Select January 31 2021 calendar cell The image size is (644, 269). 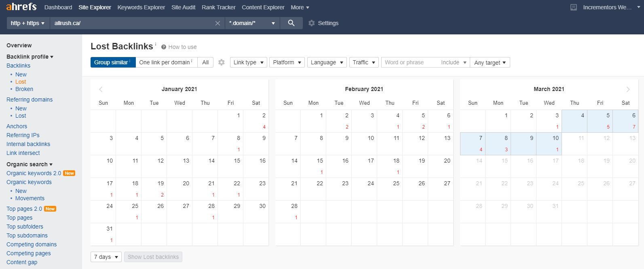[x=103, y=234]
